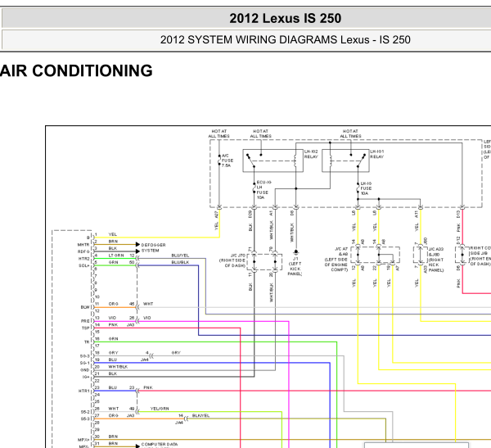491x448 pixels.
Task: Click the "A27" connector pin label
Action: click(216, 214)
